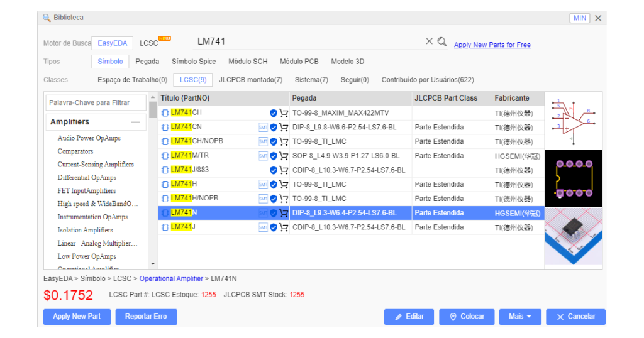Image resolution: width=644 pixels, height=338 pixels.
Task: Open the Apply New Parts for Free link
Action: tap(492, 45)
